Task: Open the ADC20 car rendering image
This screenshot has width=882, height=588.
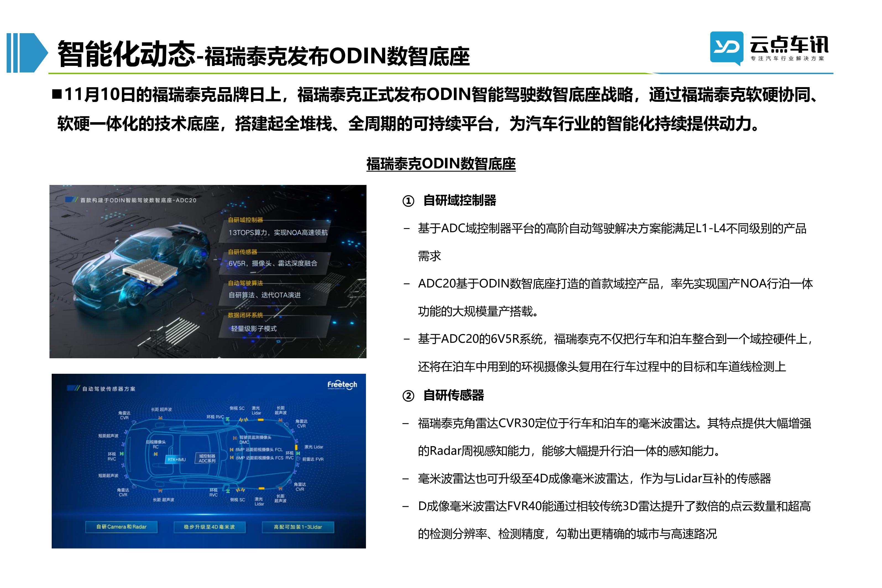Action: click(208, 271)
